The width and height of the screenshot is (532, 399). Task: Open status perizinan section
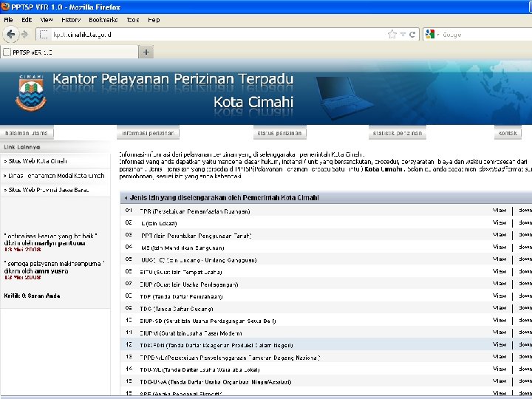click(279, 133)
